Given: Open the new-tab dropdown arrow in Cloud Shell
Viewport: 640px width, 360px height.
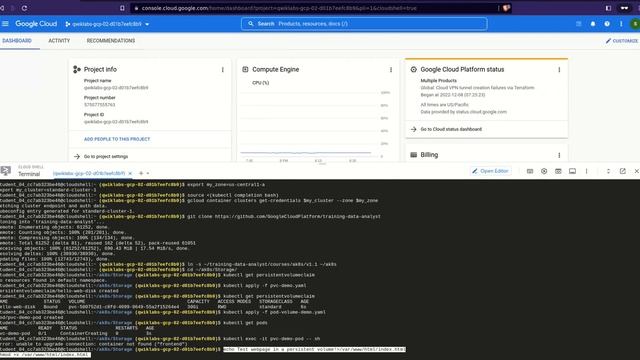Looking at the screenshot, I should pos(148,173).
